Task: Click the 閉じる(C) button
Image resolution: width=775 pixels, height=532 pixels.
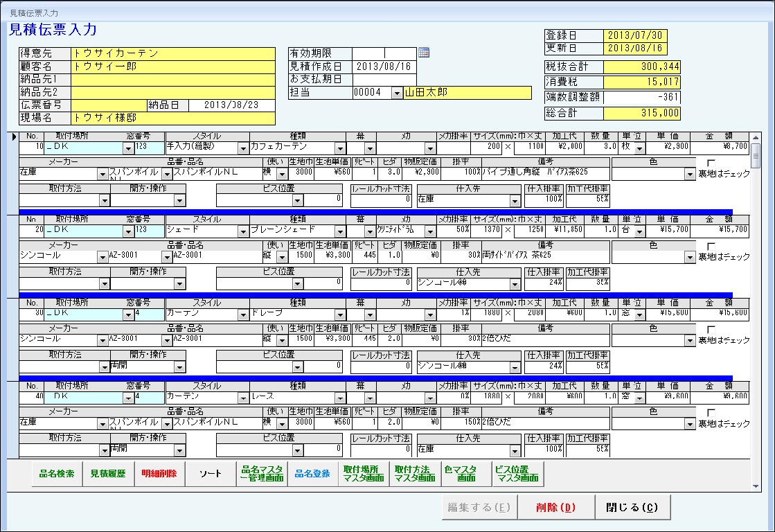Action: [632, 507]
